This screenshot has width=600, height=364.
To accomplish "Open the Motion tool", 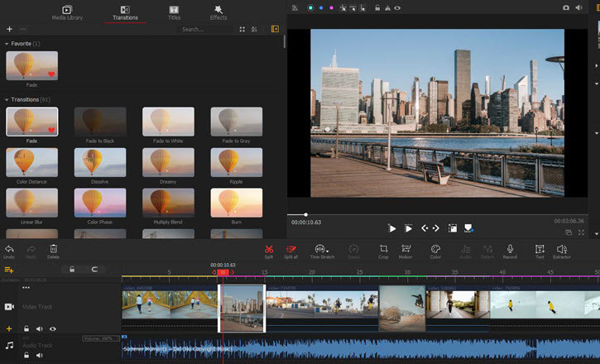I will pos(406,250).
